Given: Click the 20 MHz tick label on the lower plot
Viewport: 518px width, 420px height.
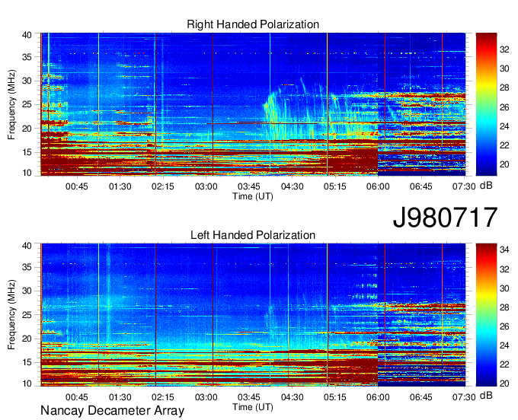Looking at the screenshot, I should pos(27,339).
